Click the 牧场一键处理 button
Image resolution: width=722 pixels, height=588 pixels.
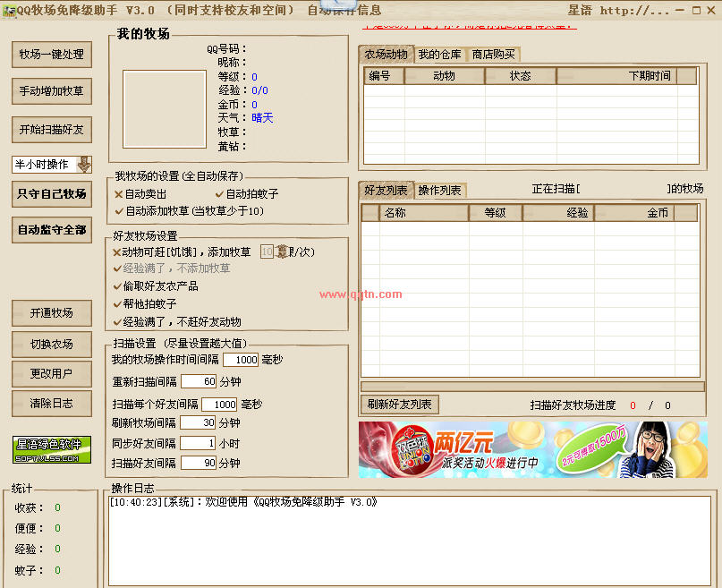(52, 55)
